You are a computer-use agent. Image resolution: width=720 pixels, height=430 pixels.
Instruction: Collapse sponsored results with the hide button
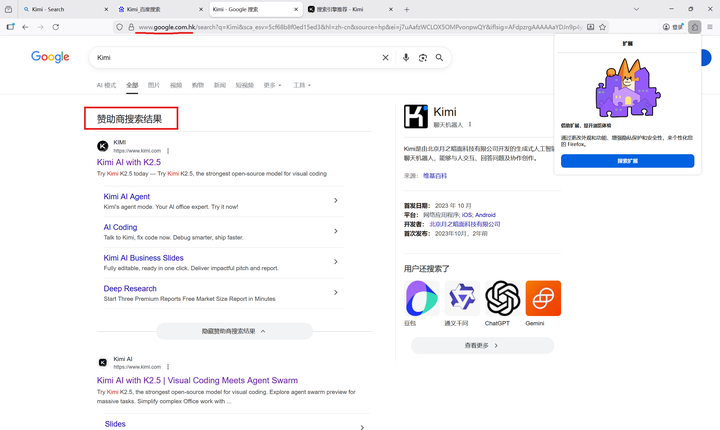234,331
